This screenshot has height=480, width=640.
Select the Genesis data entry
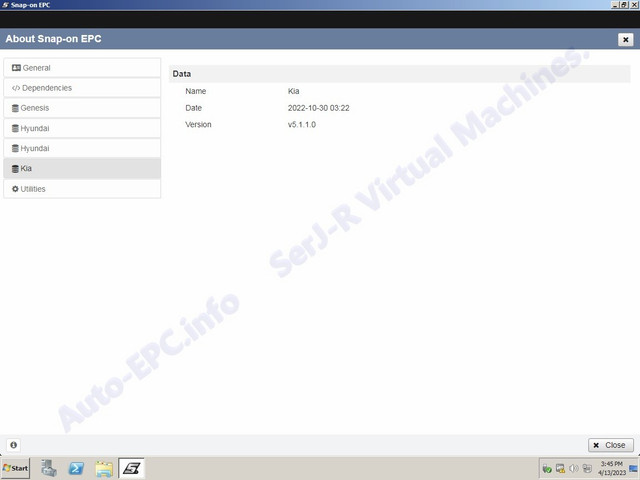pos(82,108)
